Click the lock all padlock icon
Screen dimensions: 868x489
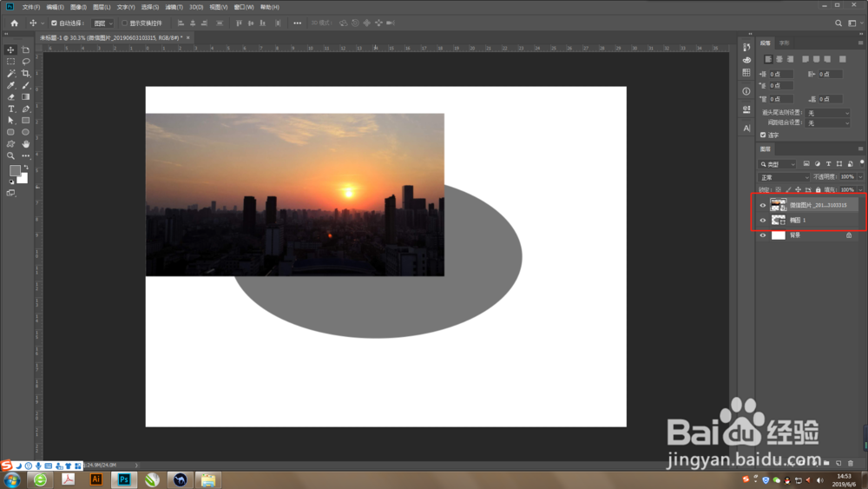coord(819,190)
